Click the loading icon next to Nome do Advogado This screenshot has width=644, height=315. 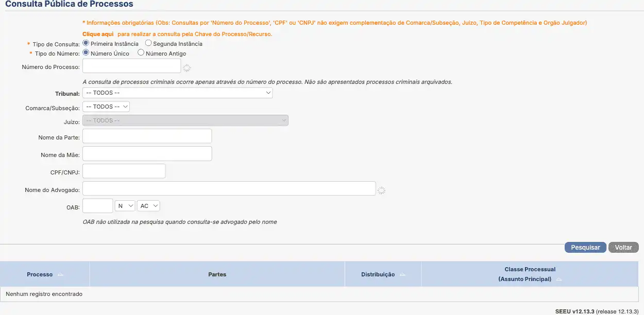[x=381, y=190]
